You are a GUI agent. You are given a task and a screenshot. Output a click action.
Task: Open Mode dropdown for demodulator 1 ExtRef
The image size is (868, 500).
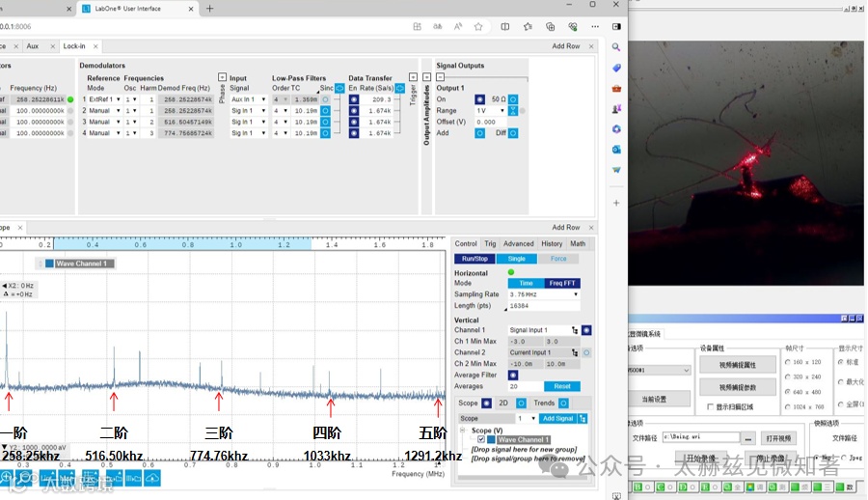coord(104,99)
